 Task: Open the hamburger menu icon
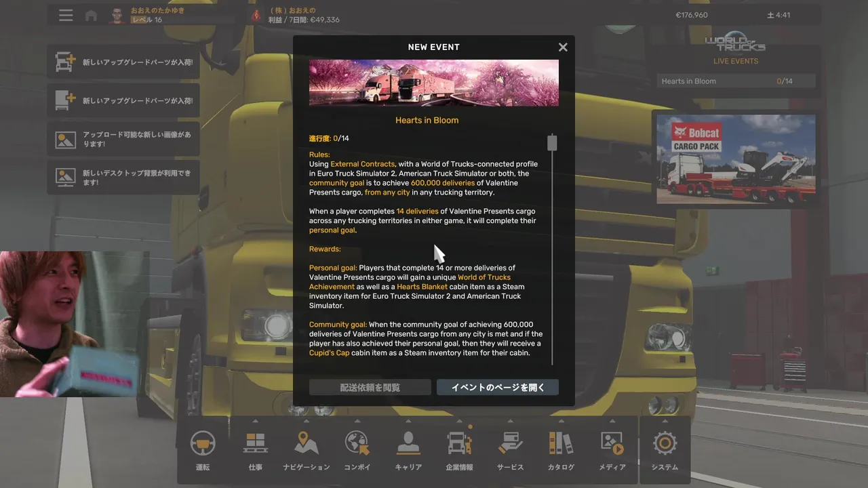coord(66,15)
